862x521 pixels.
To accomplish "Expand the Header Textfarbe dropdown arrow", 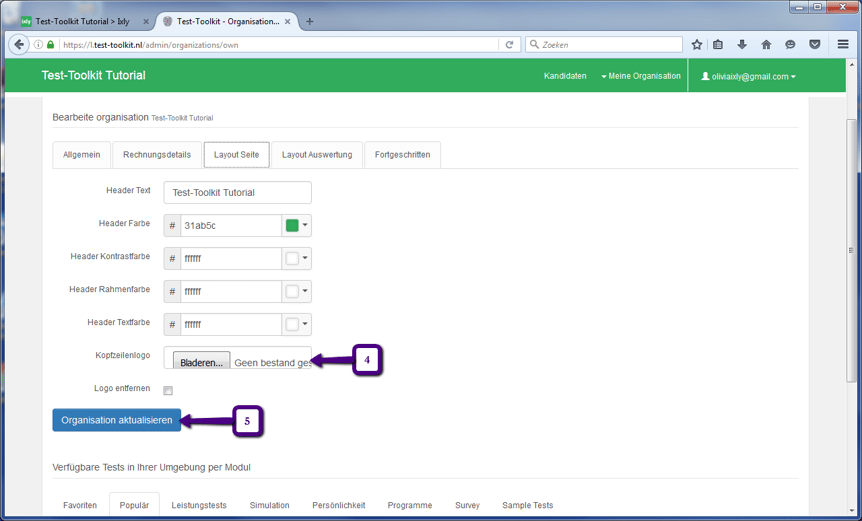I will 305,324.
